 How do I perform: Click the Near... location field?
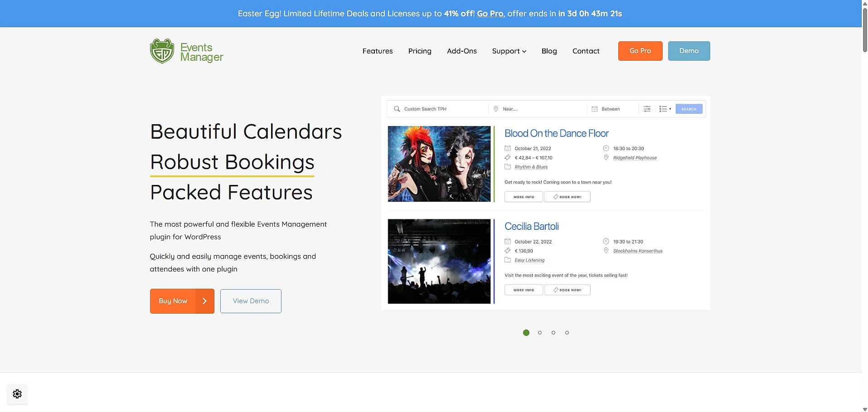tap(538, 109)
